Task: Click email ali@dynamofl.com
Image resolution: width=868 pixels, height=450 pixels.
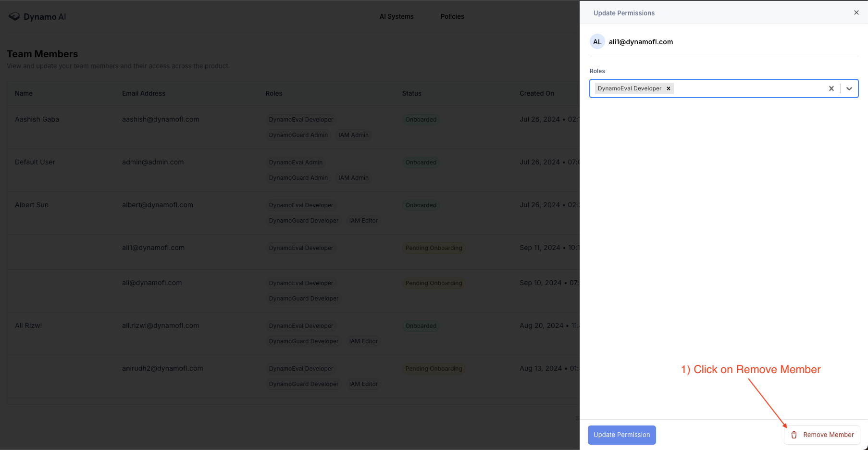Action: (x=152, y=283)
